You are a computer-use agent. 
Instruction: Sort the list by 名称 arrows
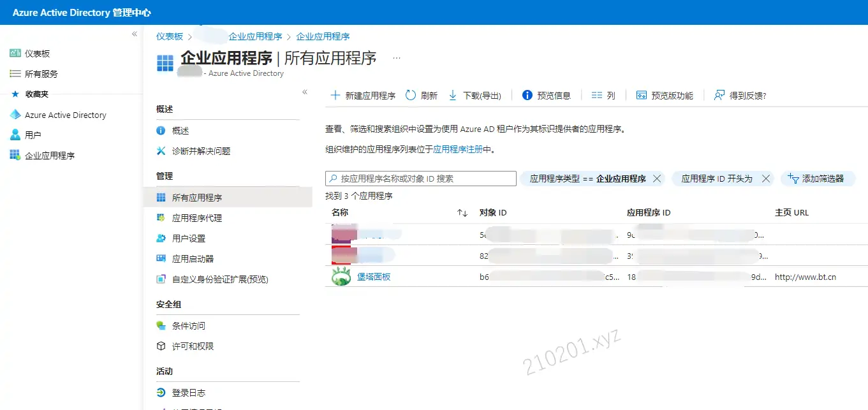coord(463,213)
